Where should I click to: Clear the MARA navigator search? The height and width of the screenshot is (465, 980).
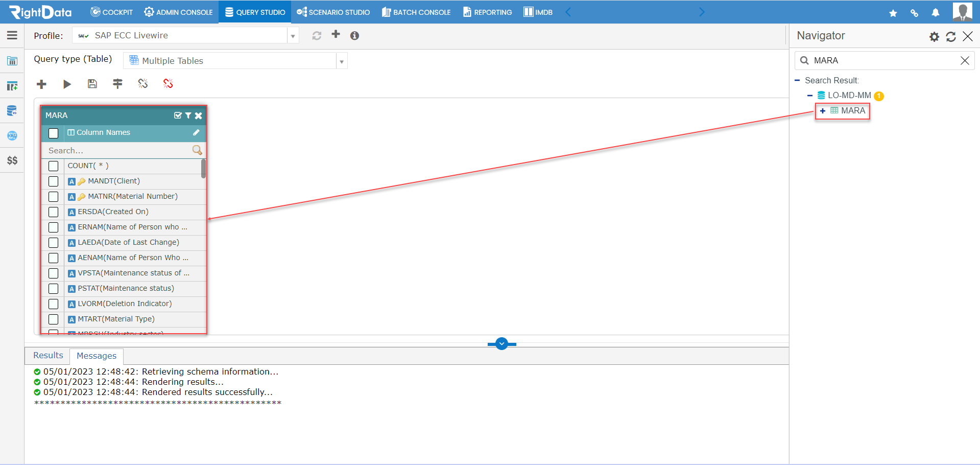click(x=965, y=60)
